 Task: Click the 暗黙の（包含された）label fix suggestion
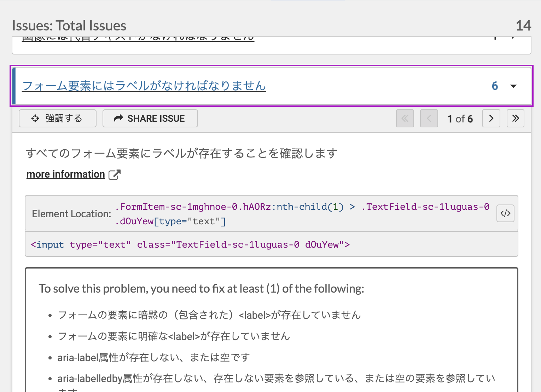coord(209,315)
